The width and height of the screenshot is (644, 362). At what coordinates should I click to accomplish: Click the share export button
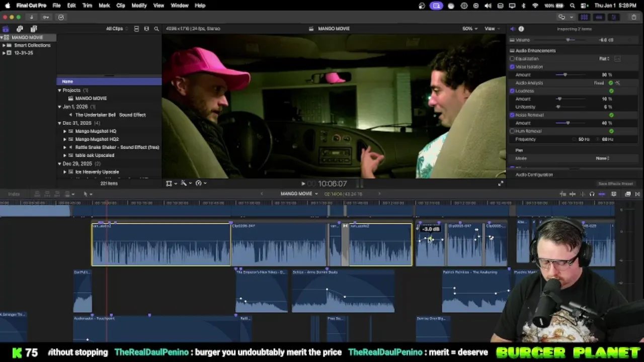[633, 17]
